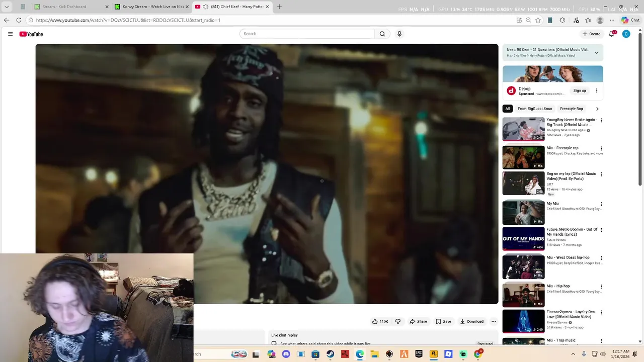Open menu for YoungBoy Big Truck video
Screen dimensions: 644x362
pyautogui.click(x=601, y=121)
